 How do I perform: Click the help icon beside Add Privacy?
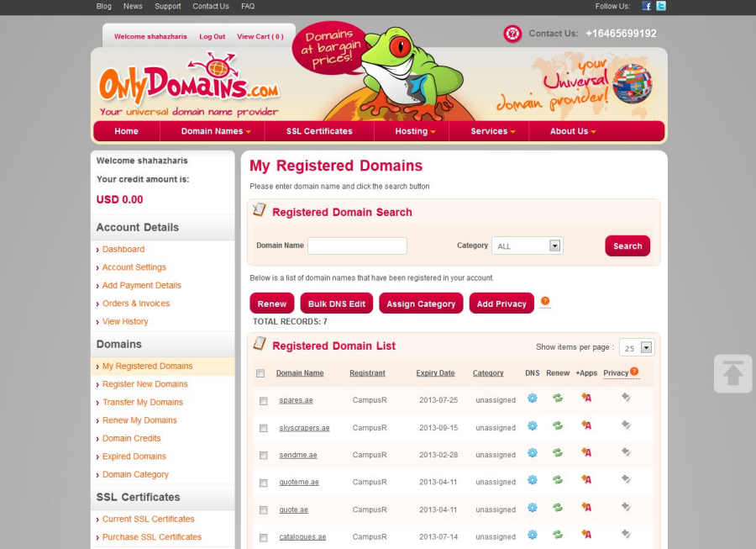coord(545,301)
